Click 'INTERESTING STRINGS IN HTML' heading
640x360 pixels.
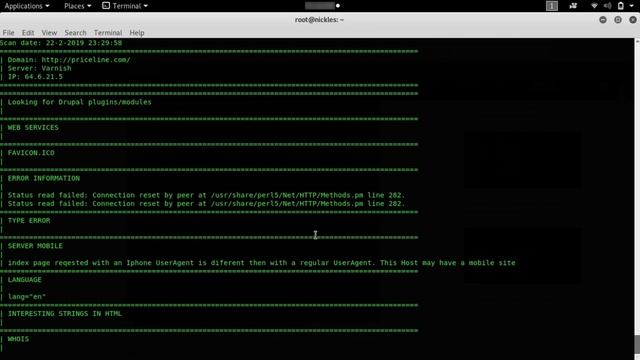pyautogui.click(x=64, y=313)
